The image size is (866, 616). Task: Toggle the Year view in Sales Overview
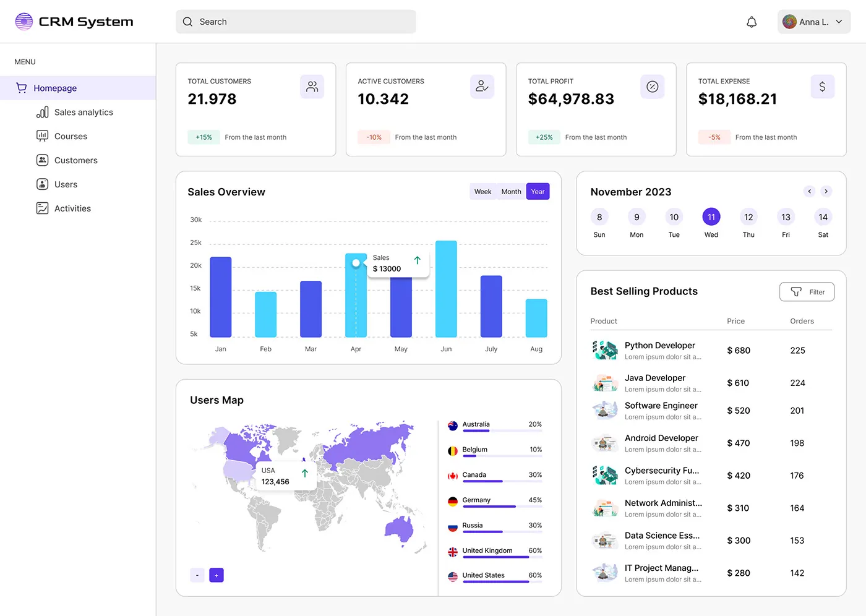(x=537, y=191)
